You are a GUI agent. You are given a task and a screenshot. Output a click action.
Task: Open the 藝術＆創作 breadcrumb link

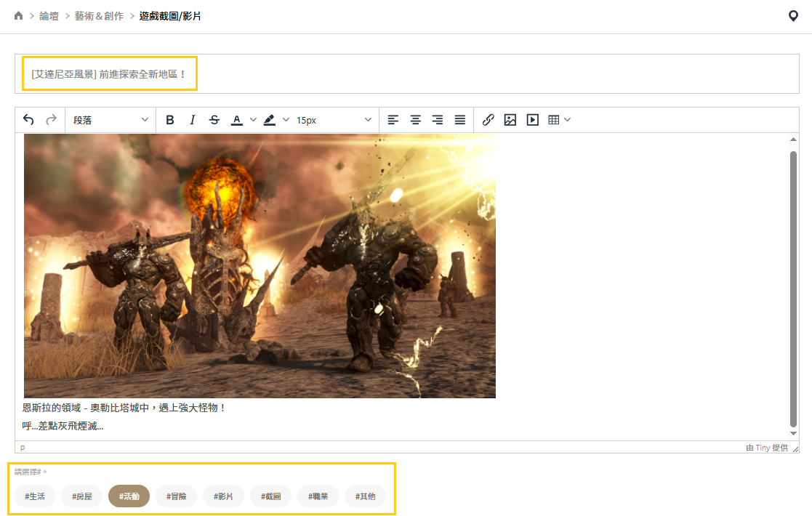click(x=99, y=16)
